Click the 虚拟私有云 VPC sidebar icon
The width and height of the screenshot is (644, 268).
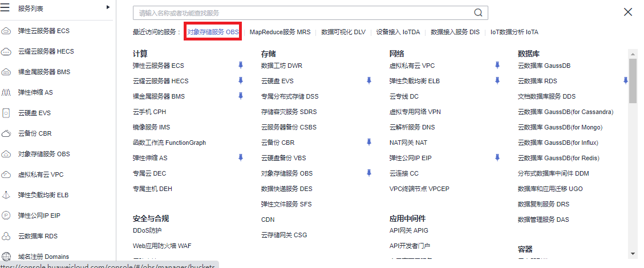coord(6,175)
